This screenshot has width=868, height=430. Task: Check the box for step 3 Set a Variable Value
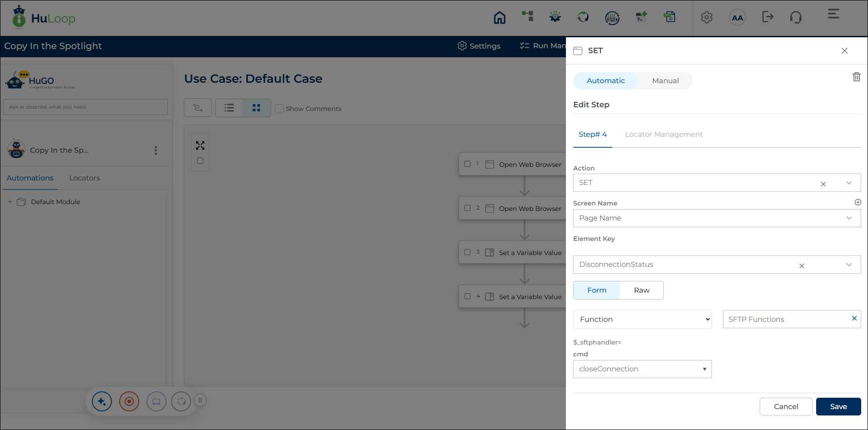(467, 252)
